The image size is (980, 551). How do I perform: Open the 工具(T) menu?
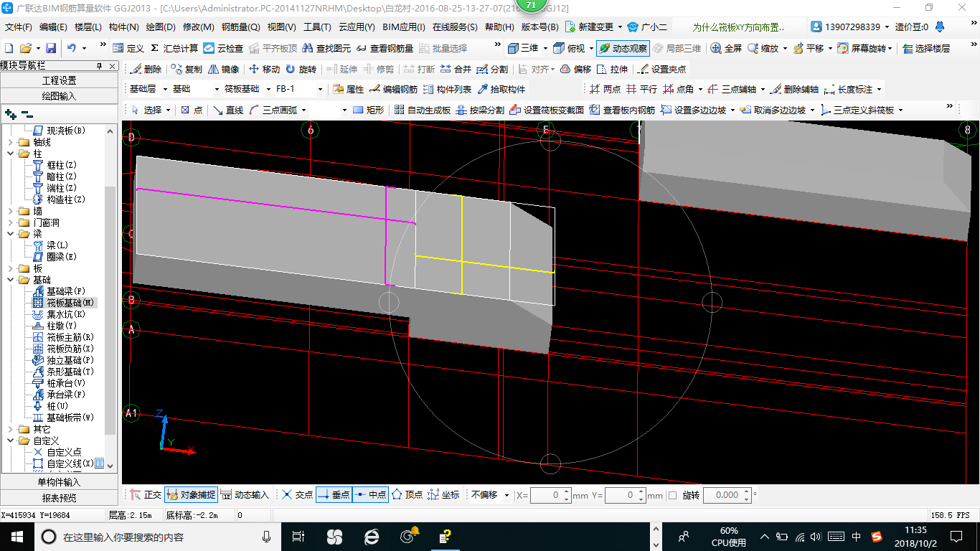coord(317,27)
